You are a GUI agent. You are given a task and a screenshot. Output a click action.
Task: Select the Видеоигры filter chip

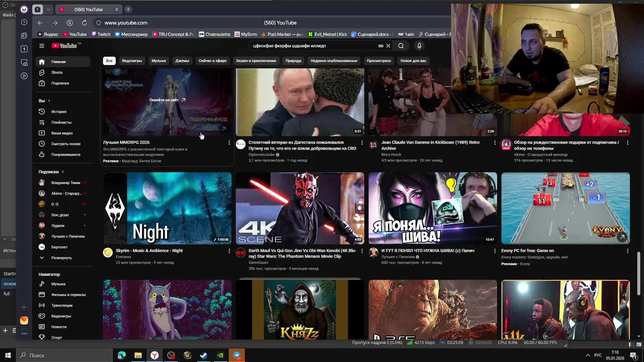(132, 60)
